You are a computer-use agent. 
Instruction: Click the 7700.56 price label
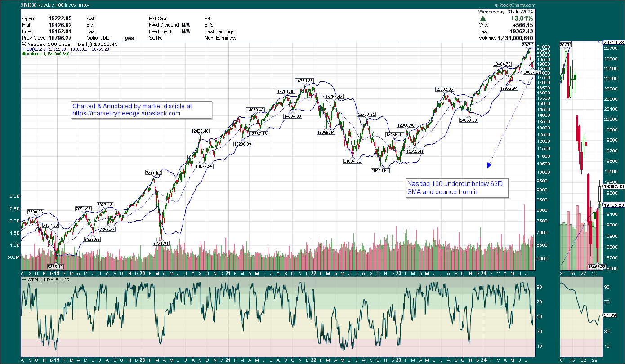pos(36,212)
